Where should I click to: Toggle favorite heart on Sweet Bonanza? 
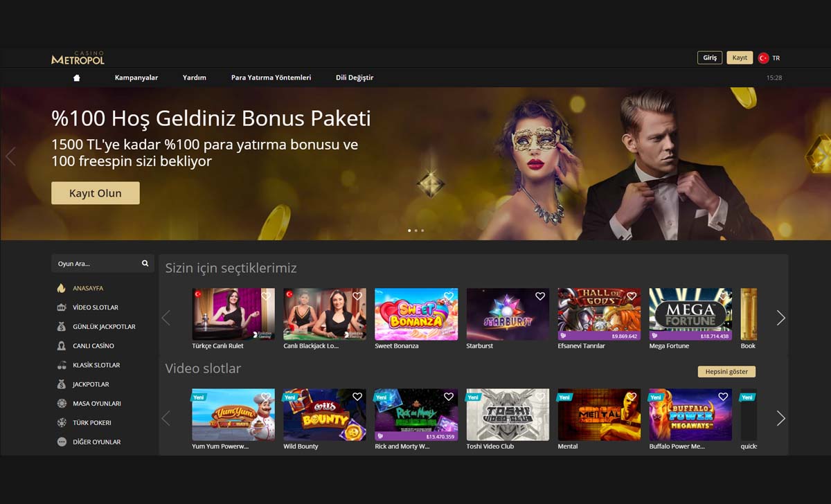[449, 296]
